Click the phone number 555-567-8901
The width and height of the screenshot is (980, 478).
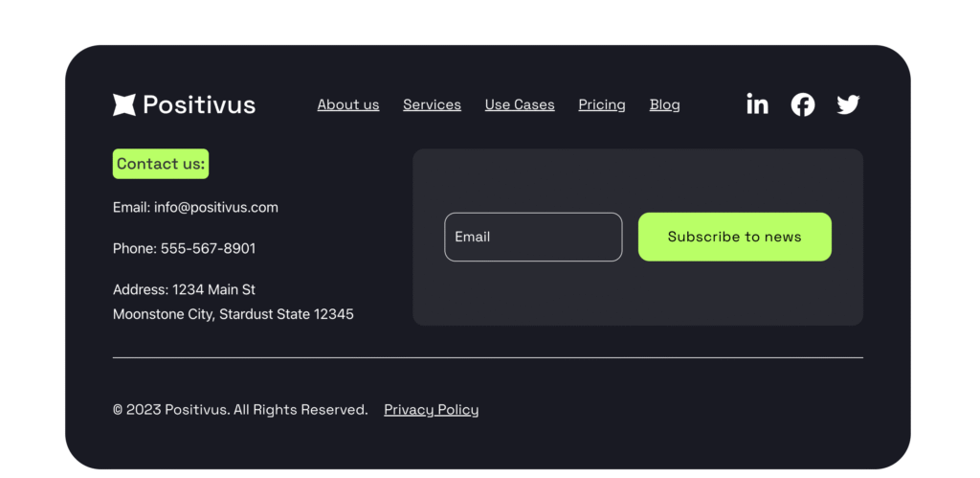coord(208,248)
